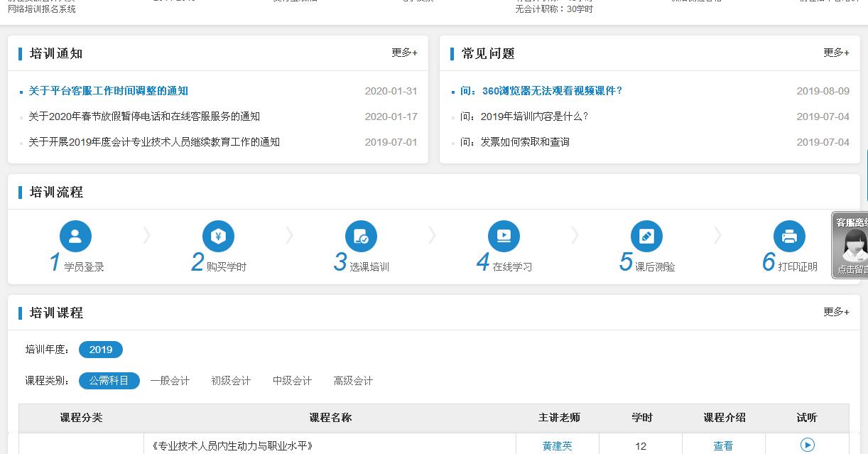Expand more items in 培训课程
Image resolution: width=868 pixels, height=454 pixels.
click(836, 312)
